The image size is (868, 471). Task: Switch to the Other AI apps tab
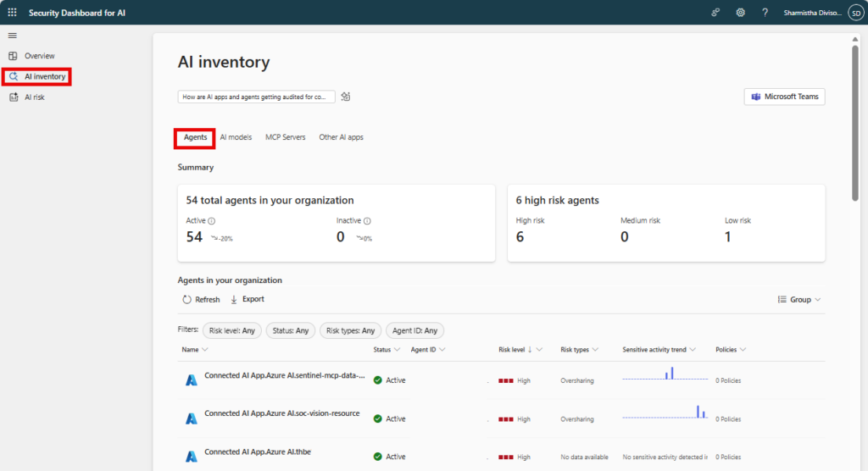[341, 137]
